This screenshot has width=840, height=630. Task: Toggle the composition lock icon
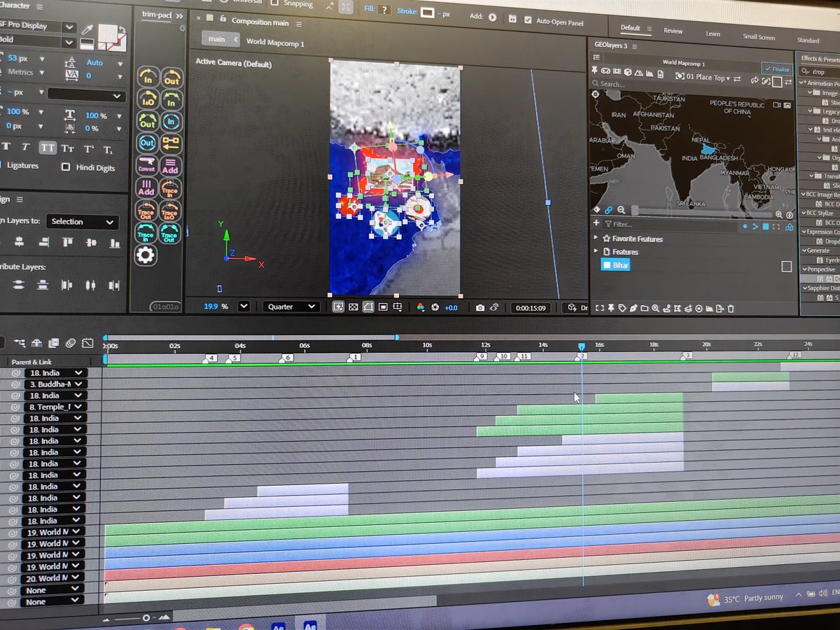coord(223,19)
